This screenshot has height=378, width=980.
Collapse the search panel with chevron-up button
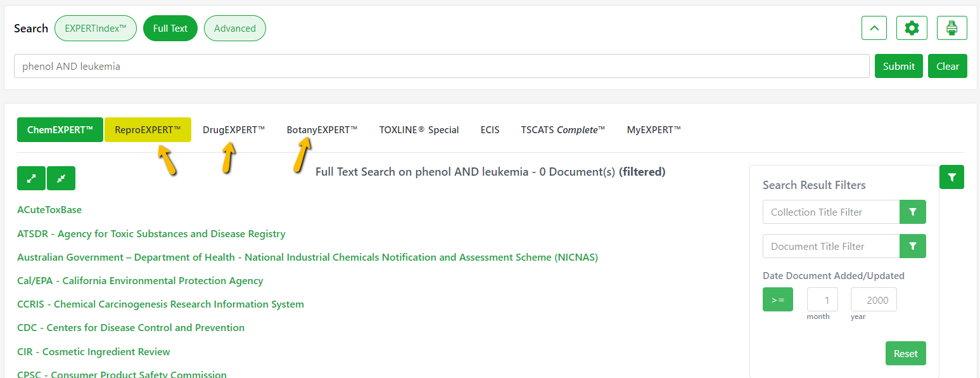coord(874,29)
